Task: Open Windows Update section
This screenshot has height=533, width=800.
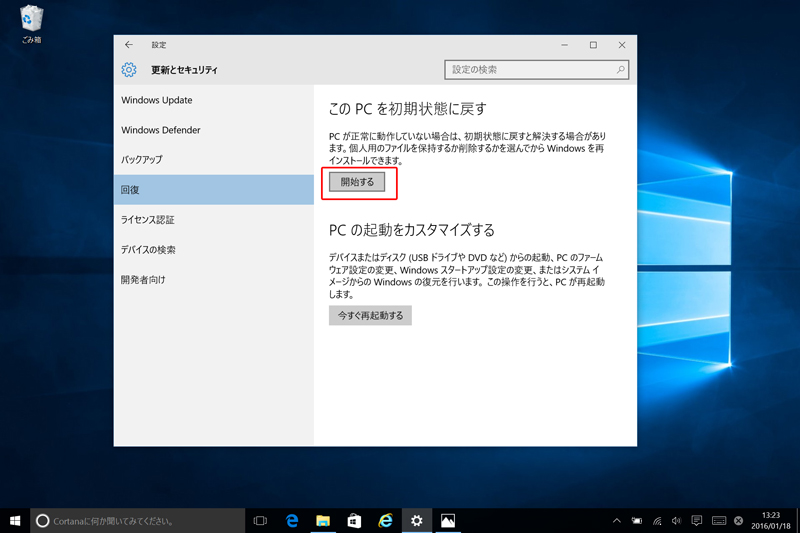Action: [x=214, y=100]
